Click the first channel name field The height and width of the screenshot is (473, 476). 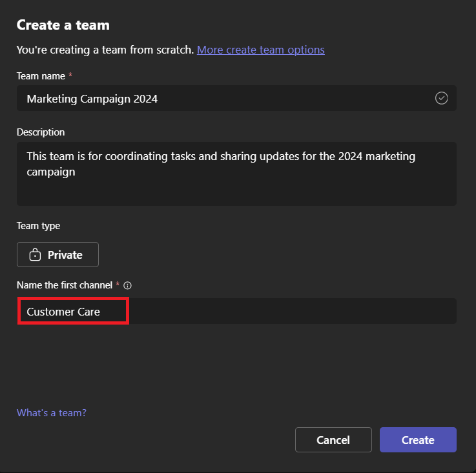point(236,311)
